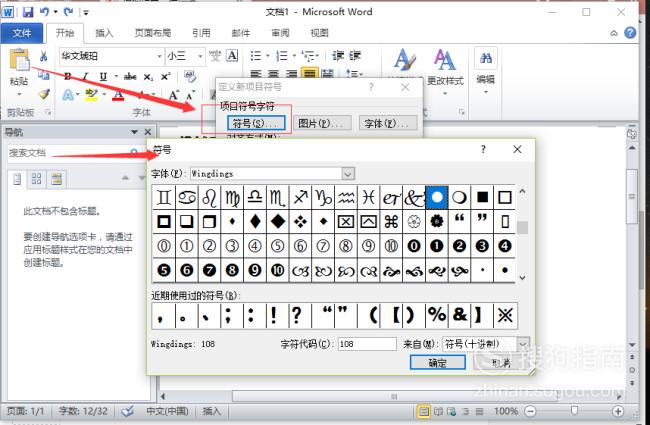Expand underline style dropdown arrow
650x425 pixels.
116,77
